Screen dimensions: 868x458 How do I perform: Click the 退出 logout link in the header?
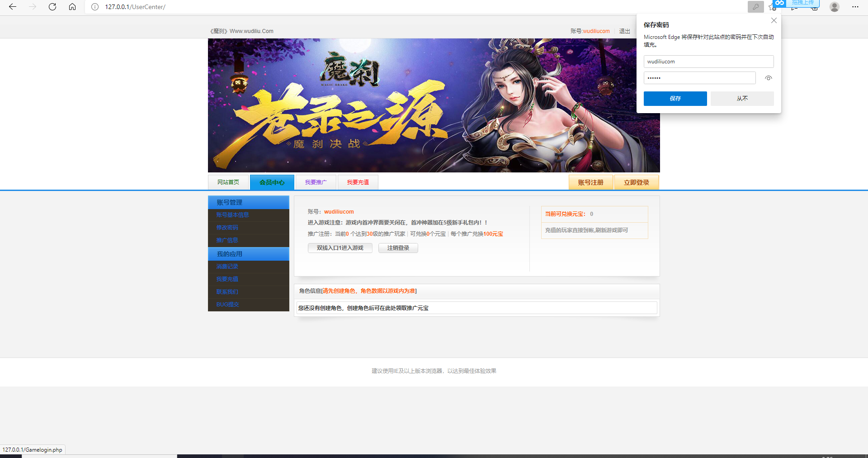(x=624, y=31)
